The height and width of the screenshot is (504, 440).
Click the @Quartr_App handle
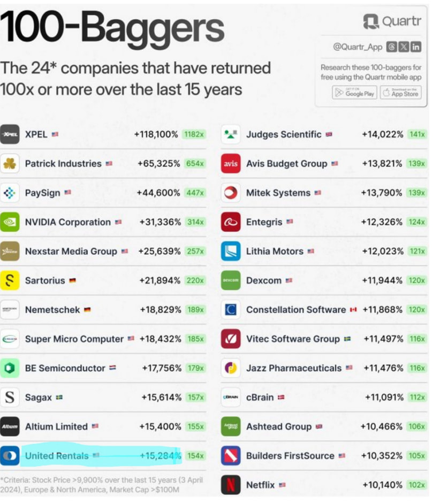358,47
